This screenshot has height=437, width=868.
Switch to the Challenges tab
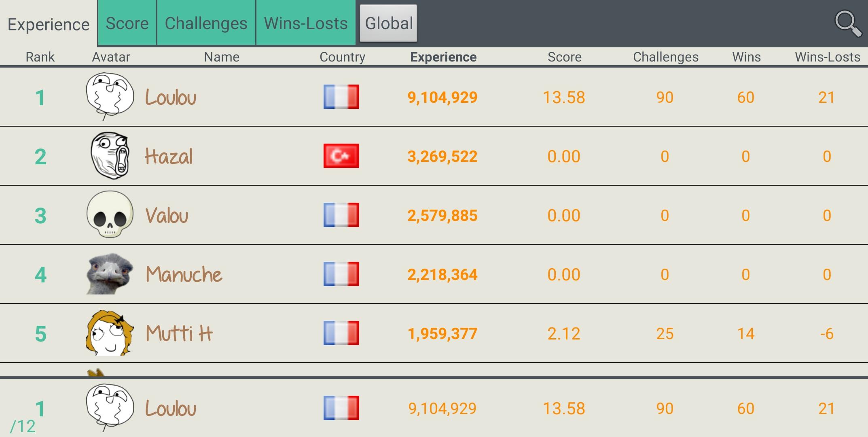click(x=206, y=23)
